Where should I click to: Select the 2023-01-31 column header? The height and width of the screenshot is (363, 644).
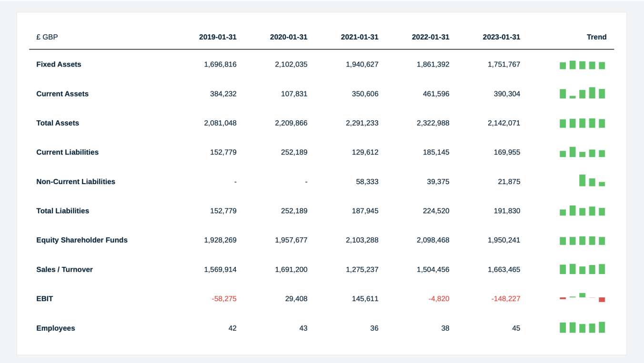[502, 37]
